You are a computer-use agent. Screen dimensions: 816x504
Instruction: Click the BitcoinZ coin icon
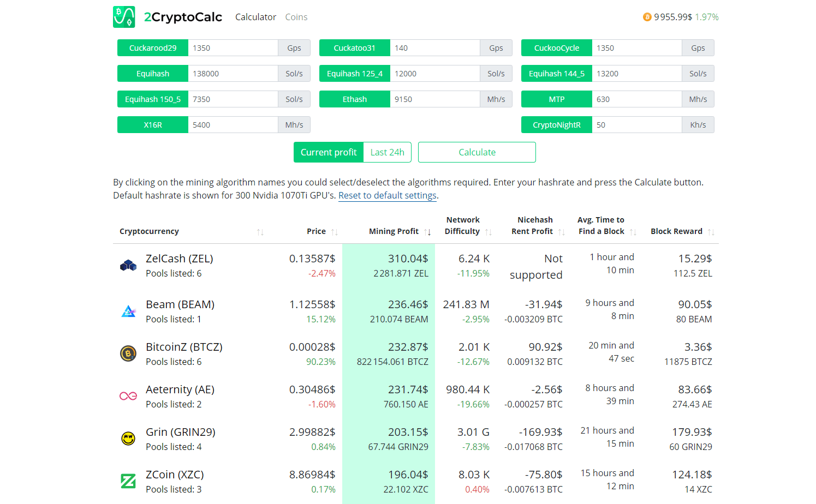coord(128,354)
